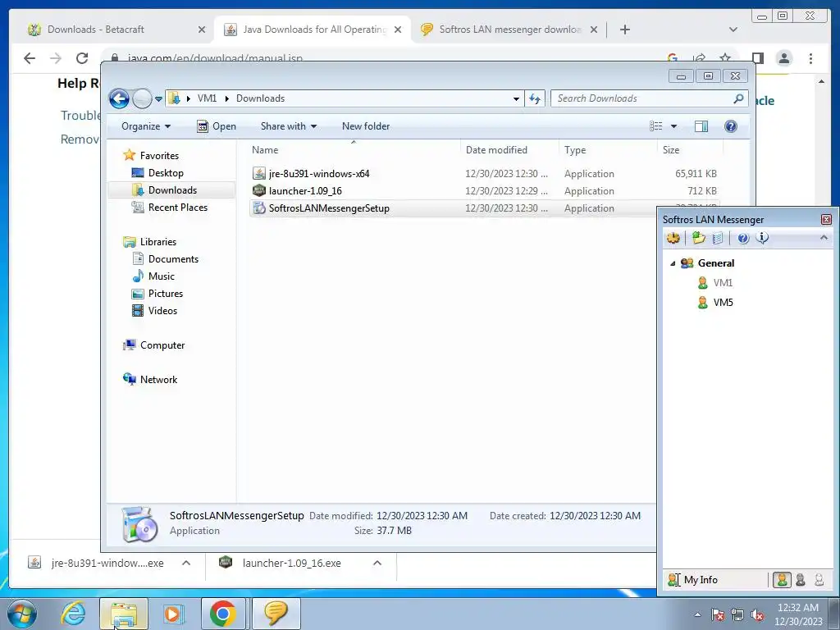Select Computer in navigation pane
The width and height of the screenshot is (840, 630).
tap(162, 345)
